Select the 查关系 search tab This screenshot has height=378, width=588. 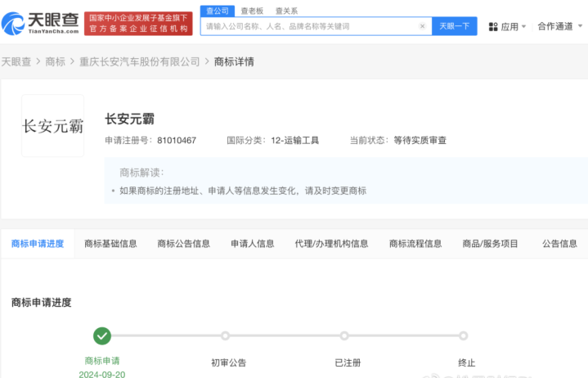tap(286, 11)
